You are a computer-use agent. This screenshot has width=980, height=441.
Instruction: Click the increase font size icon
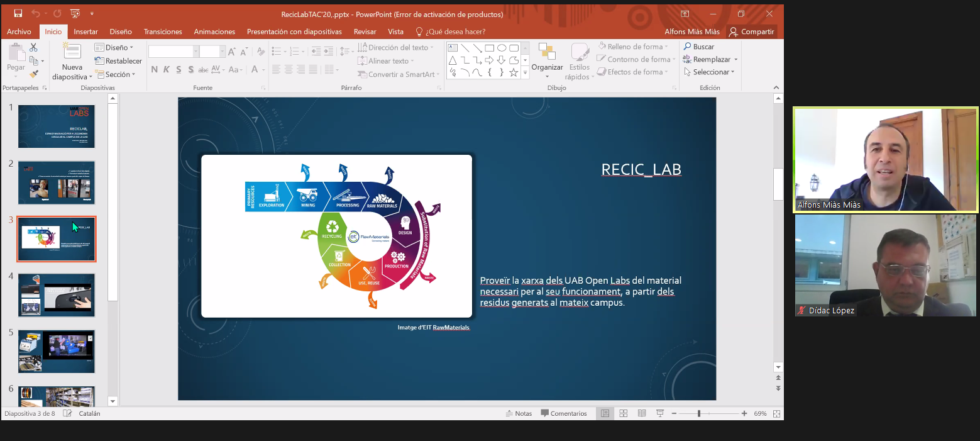(231, 52)
